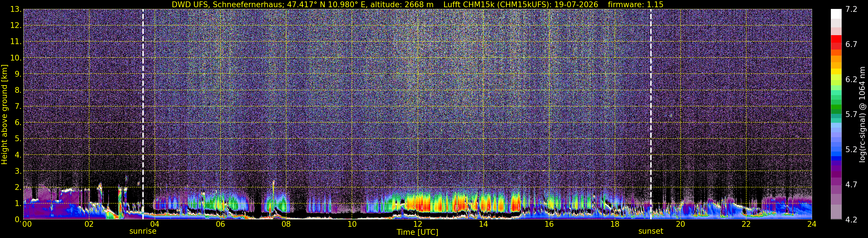Click the time axis tick '16'
The image size is (868, 238).
[549, 224]
